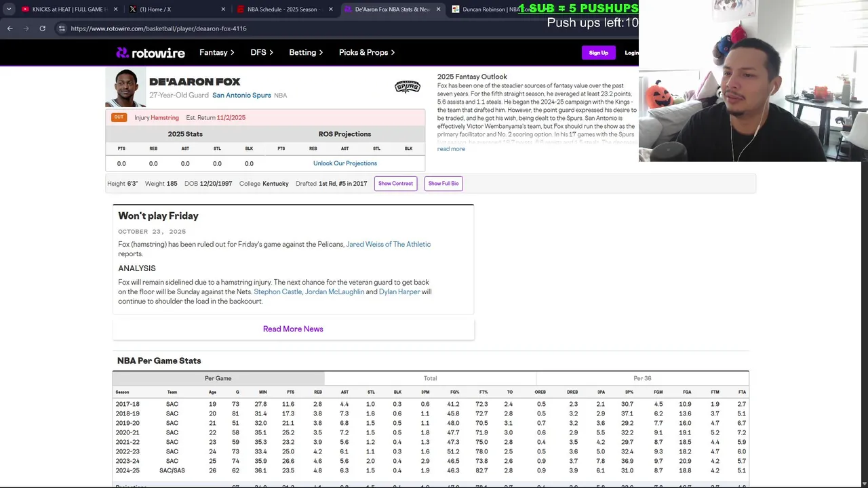868x488 pixels.
Task: Click the Spurs team logo icon
Action: click(408, 87)
